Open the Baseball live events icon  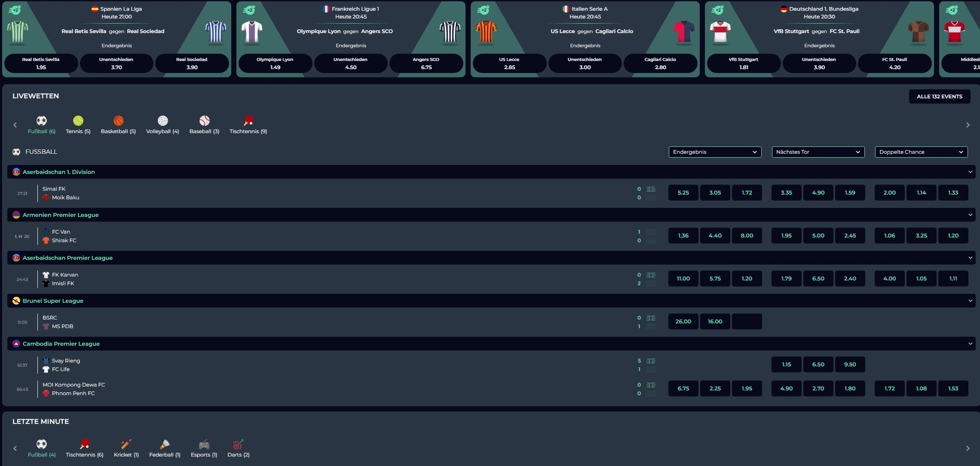click(x=204, y=121)
